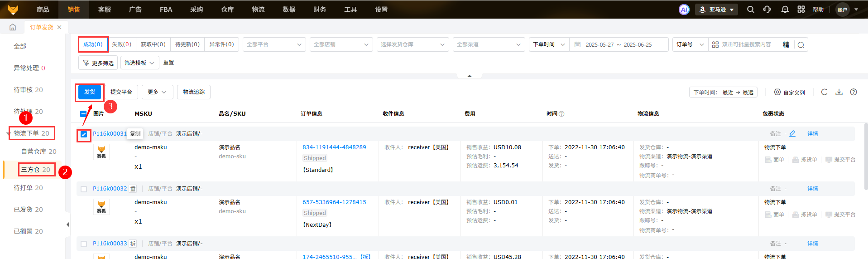Check order P116k00033 checkbox
Viewport: 868px width, 259px height.
point(84,244)
